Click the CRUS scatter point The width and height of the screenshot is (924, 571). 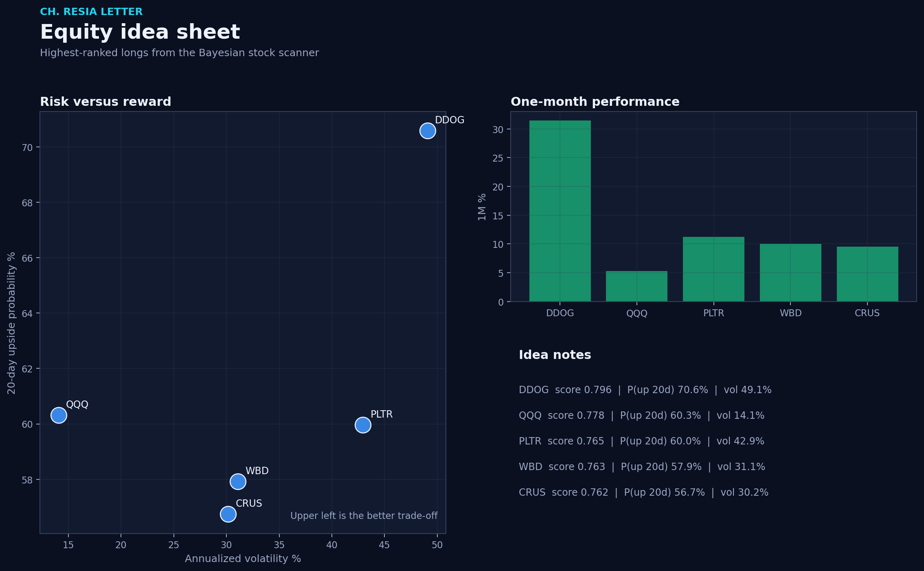tap(228, 514)
